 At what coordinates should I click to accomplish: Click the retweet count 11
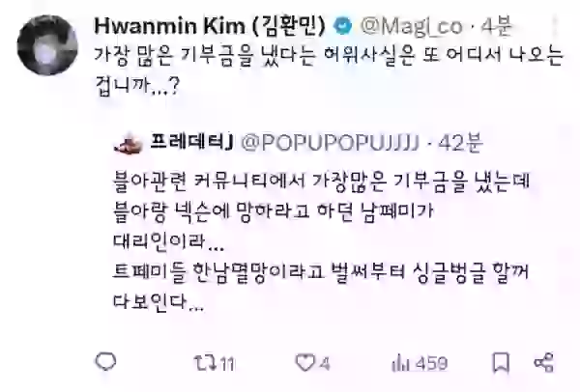[x=227, y=364]
